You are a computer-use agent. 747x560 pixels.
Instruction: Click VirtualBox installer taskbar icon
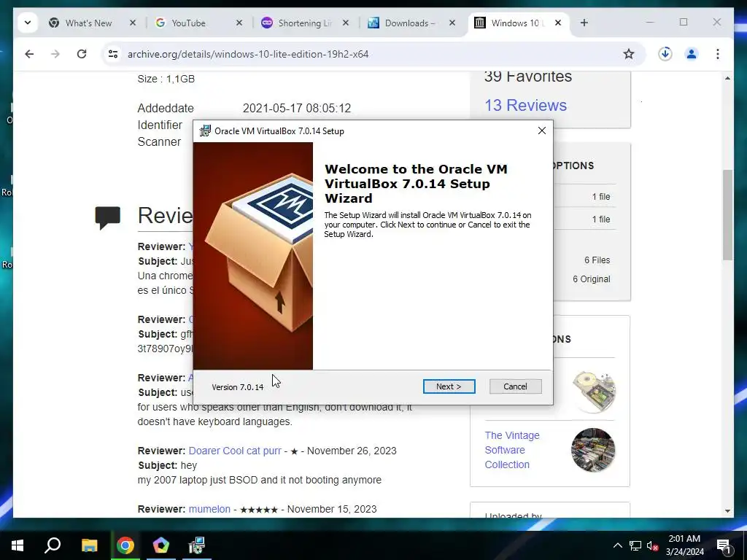(197, 545)
